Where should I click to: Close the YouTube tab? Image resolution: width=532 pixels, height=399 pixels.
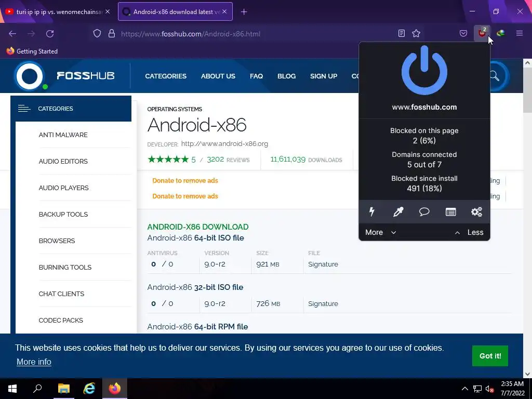click(108, 11)
